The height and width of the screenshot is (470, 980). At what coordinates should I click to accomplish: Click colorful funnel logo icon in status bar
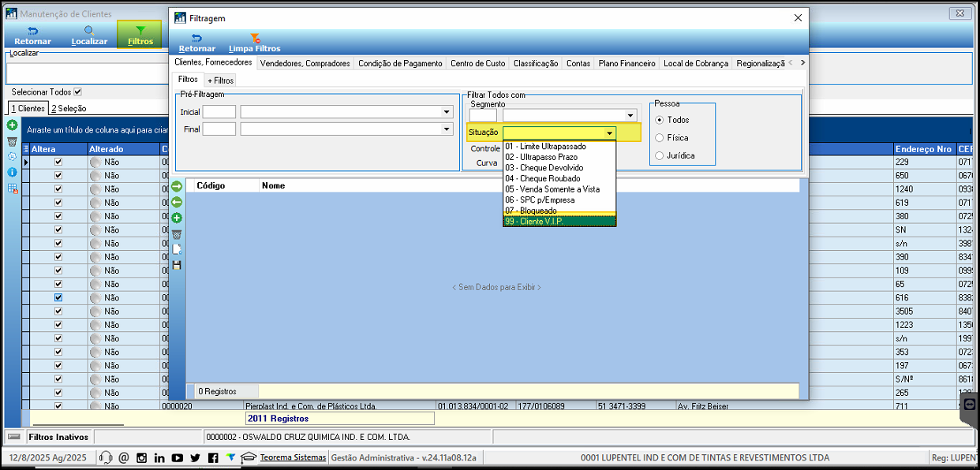click(230, 457)
